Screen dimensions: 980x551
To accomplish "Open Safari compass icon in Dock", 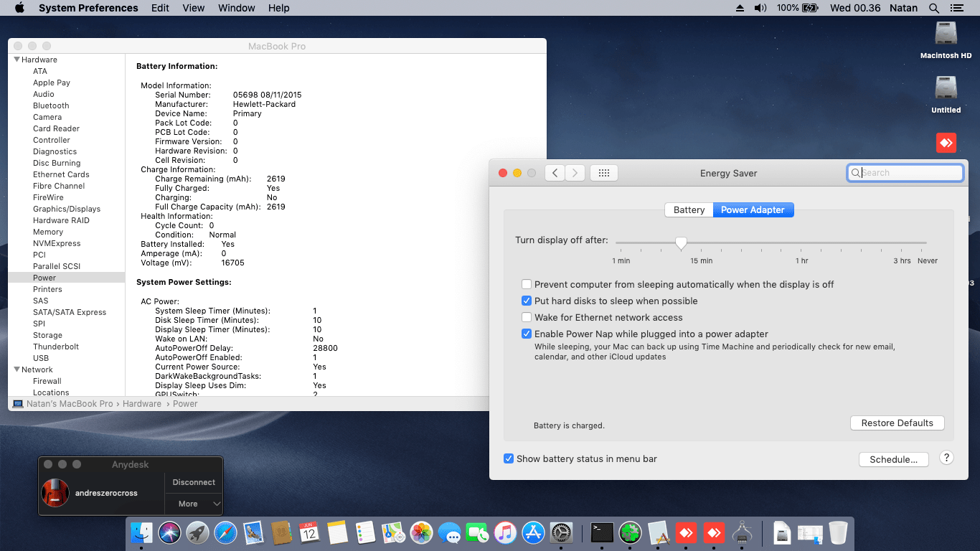I will click(225, 532).
